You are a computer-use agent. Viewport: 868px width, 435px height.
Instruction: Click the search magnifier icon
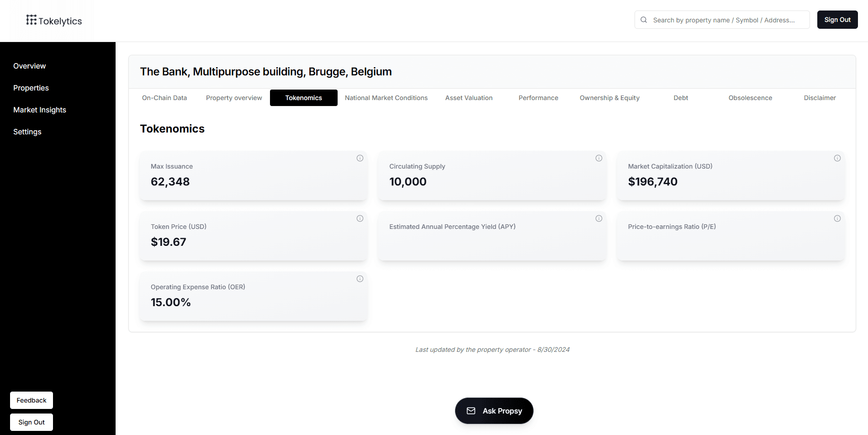point(644,20)
